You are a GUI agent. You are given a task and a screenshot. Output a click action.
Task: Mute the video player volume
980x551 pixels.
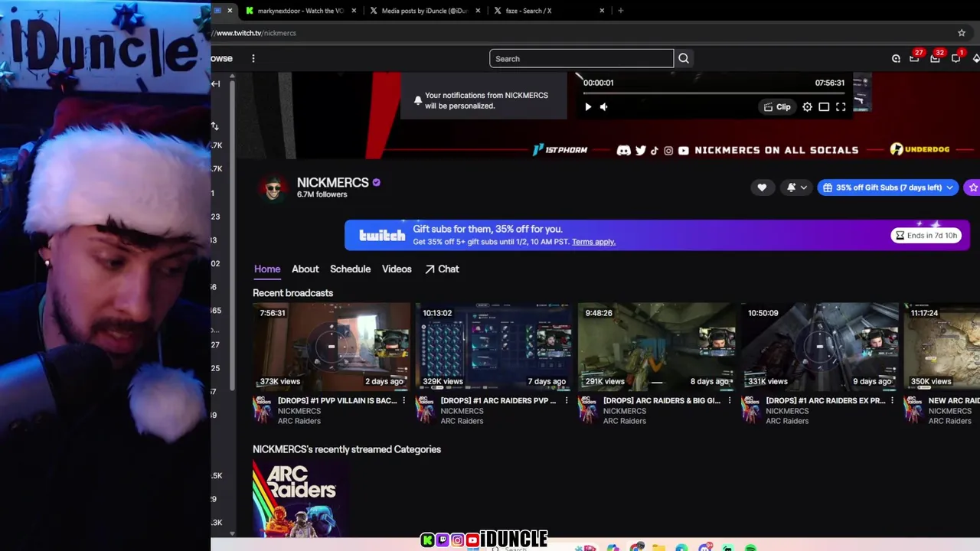pyautogui.click(x=604, y=107)
